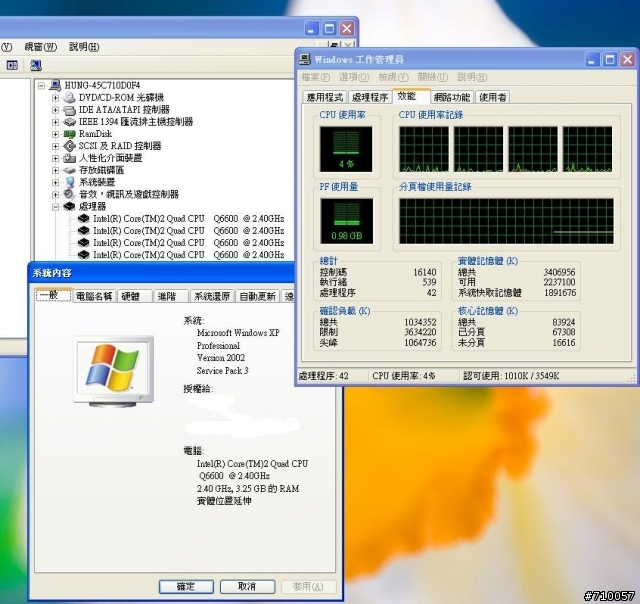Click the DVD/CD-ROM drive icon
This screenshot has width=640, height=604.
tap(69, 98)
